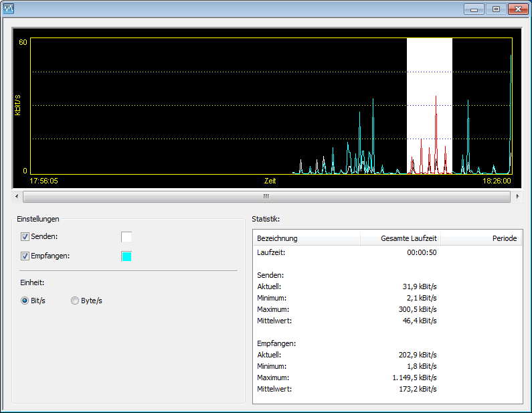Click the Periode column header
This screenshot has width=532, height=413.
tap(480, 238)
